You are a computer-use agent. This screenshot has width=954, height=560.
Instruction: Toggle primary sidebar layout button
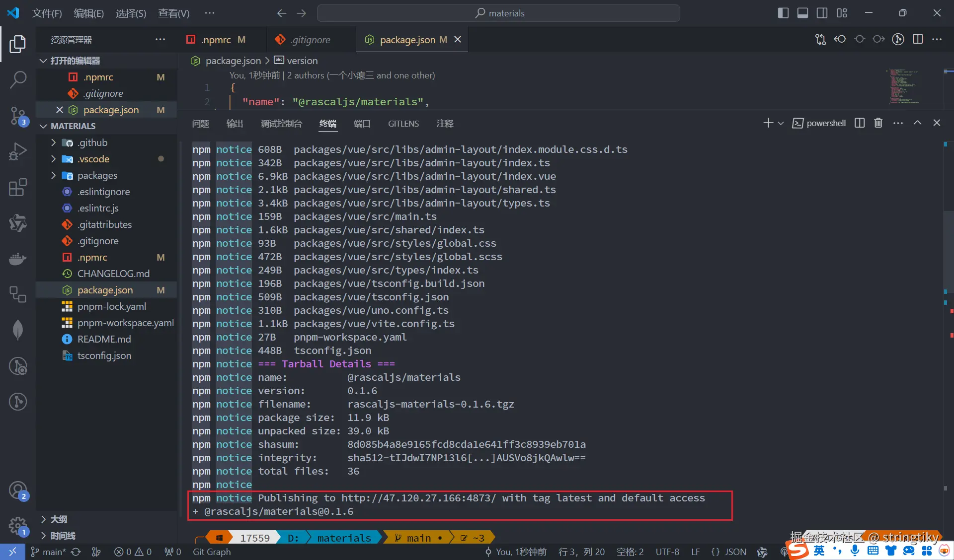[x=783, y=13]
